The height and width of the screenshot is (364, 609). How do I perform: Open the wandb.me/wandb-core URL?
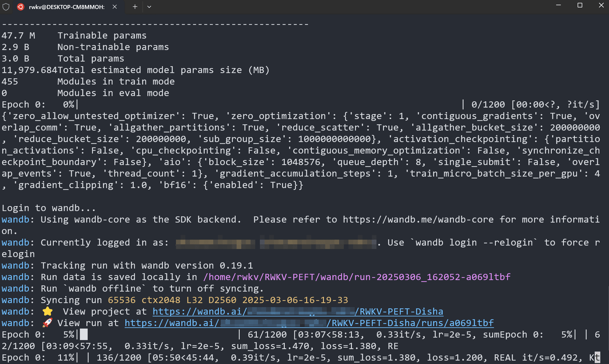point(418,219)
